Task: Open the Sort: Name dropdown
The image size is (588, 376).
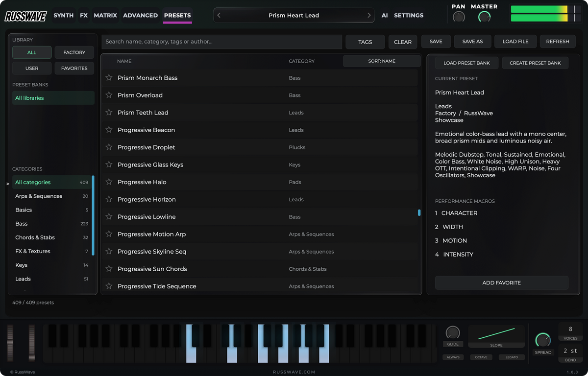Action: tap(382, 61)
